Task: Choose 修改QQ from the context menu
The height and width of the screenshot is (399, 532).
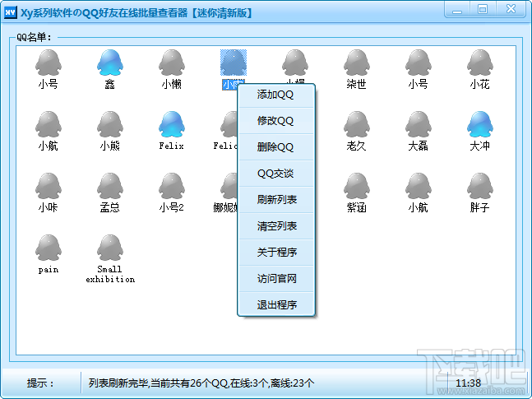Action: (x=276, y=121)
